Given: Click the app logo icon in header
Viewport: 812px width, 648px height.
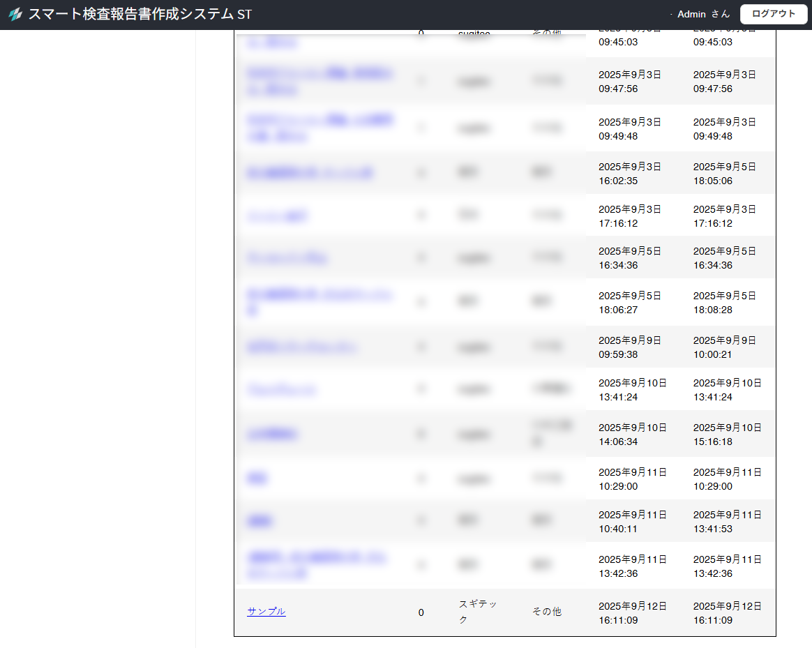Looking at the screenshot, I should 15,14.
